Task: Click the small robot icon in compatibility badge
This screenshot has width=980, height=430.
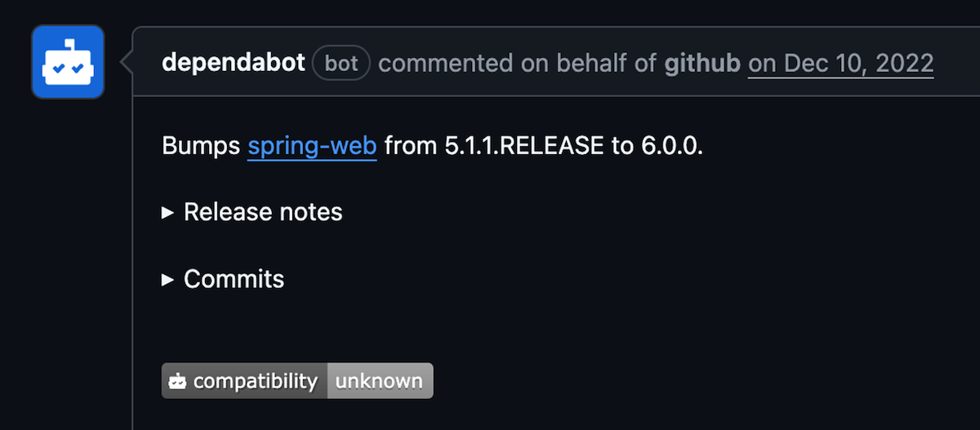Action: [x=177, y=381]
